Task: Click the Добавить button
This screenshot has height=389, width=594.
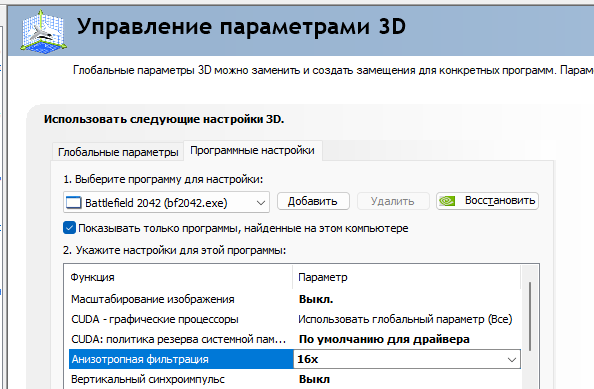Action: pos(313,201)
